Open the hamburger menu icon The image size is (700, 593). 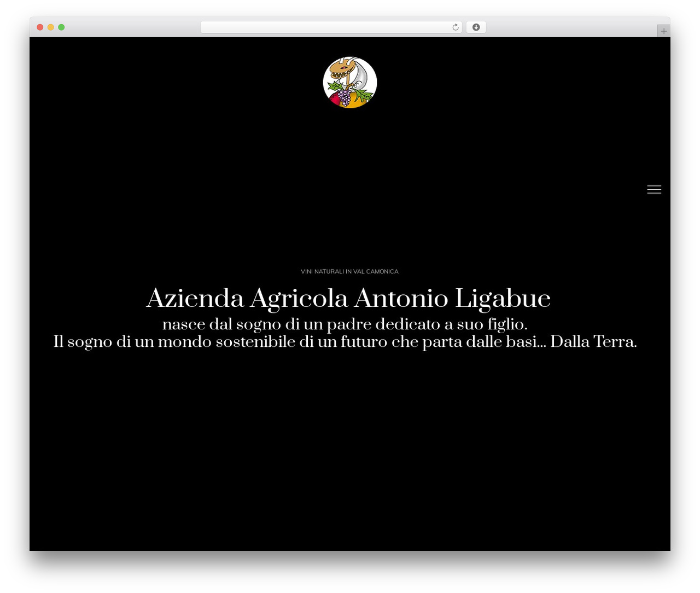(x=654, y=189)
